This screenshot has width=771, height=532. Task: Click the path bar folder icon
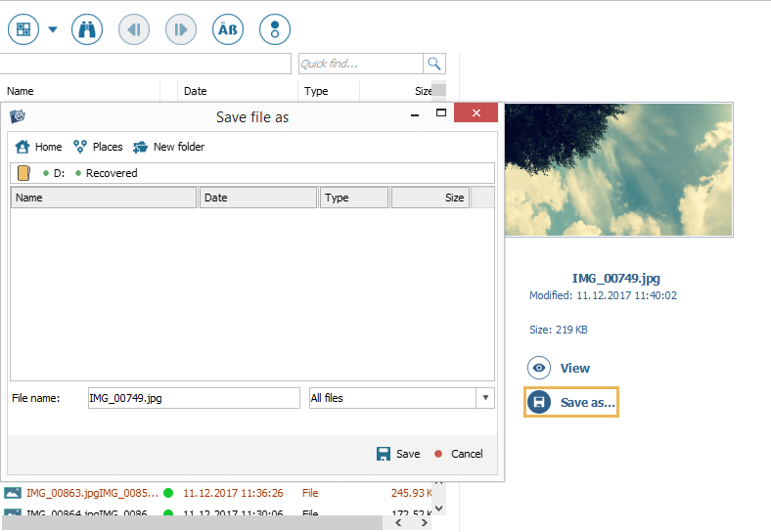23,173
